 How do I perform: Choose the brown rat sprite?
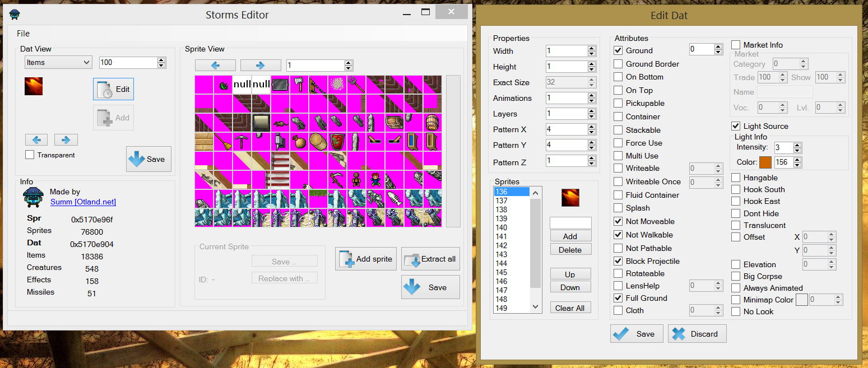(280, 123)
